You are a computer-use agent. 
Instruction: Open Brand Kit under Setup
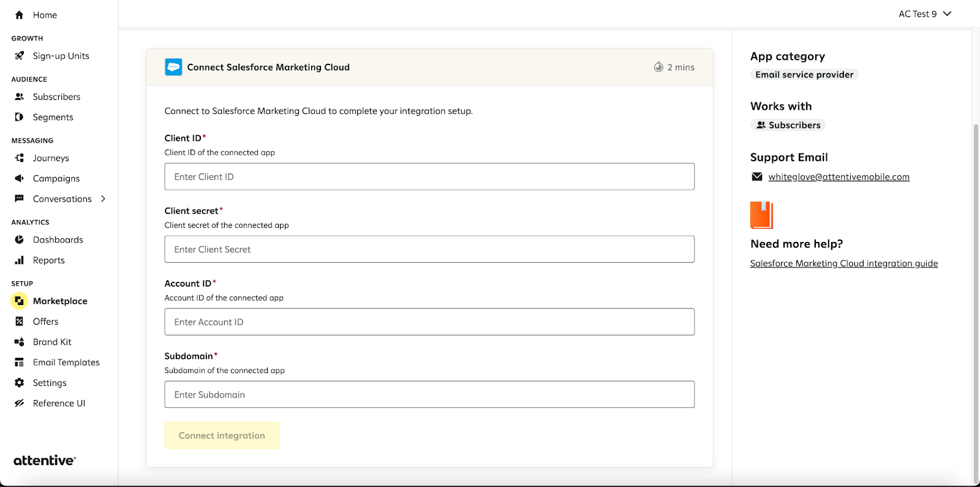click(x=52, y=342)
